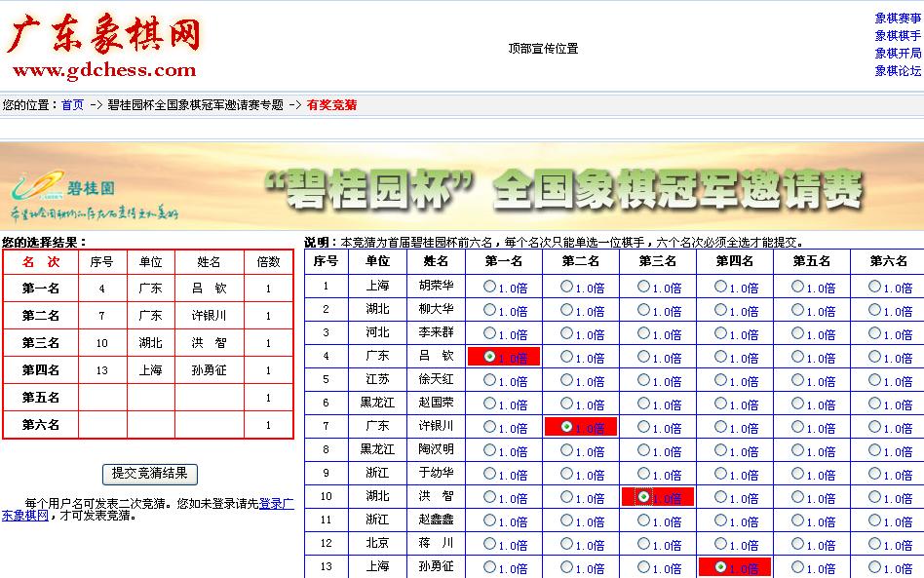Viewport: 924px width, 578px height.
Task: Click 倍数 header in results table
Action: pyautogui.click(x=268, y=262)
